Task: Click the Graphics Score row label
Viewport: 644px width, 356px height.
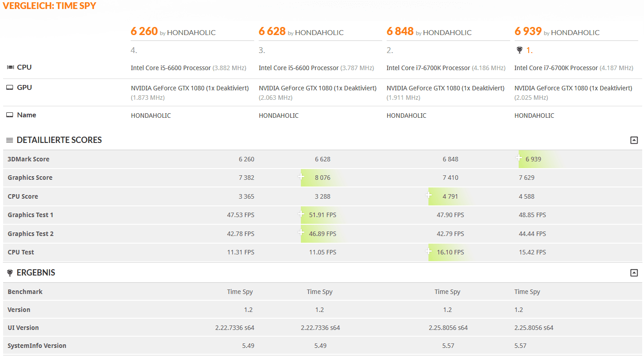Action: (x=30, y=178)
